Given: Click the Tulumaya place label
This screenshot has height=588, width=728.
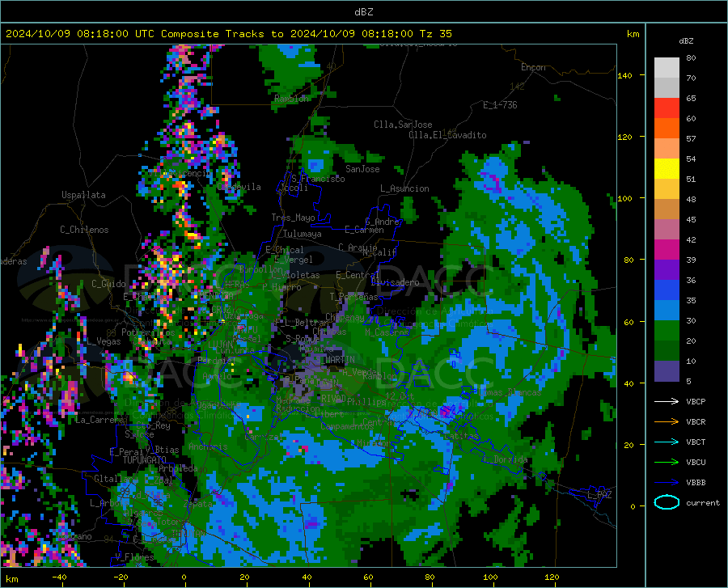Looking at the screenshot, I should (303, 234).
